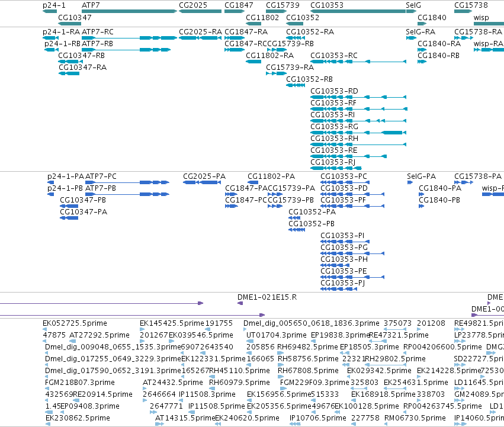Select the CG10352 gene label
Viewport: 504px width, 427px height.
click(303, 17)
